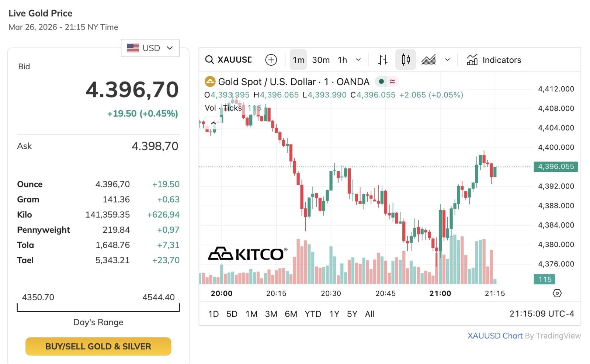Open the XAUUSD Chart link
The width and height of the screenshot is (590, 364).
(x=495, y=336)
